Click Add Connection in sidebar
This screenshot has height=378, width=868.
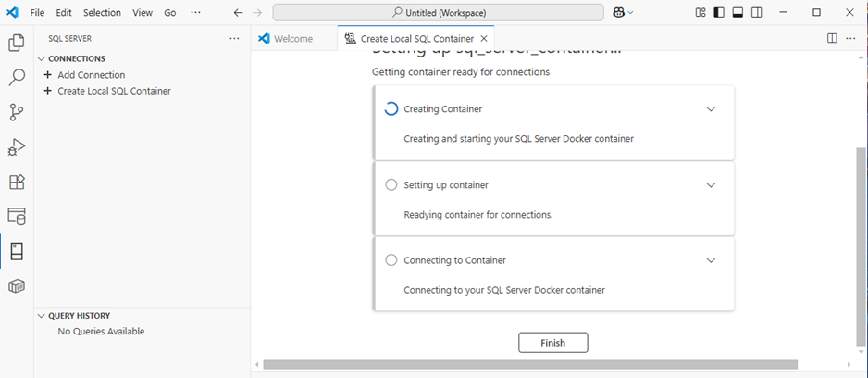(x=92, y=75)
